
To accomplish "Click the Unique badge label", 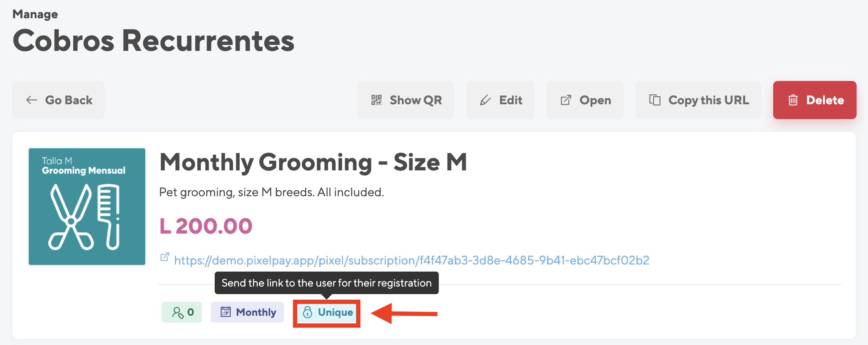I will [335, 312].
